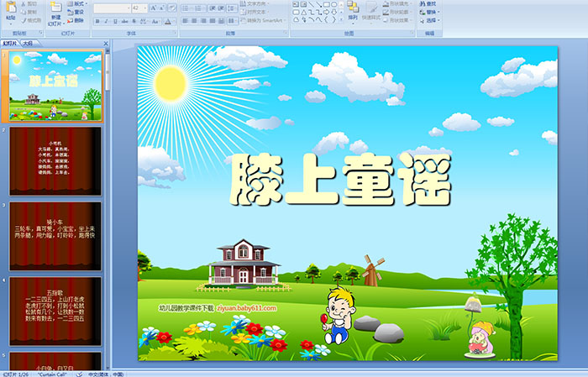Open Line Spacing dropdown
The height and width of the screenshot is (377, 588).
233,8
